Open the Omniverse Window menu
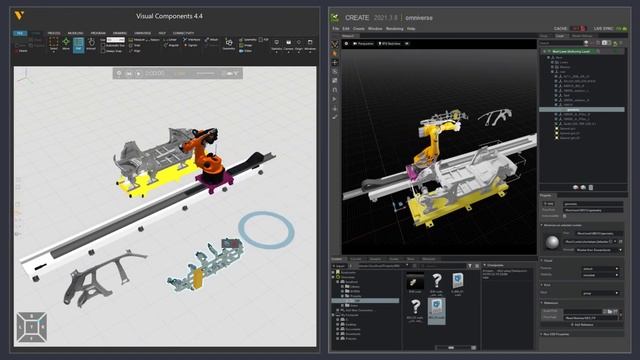Screen dimensions: 640x360 [375, 29]
